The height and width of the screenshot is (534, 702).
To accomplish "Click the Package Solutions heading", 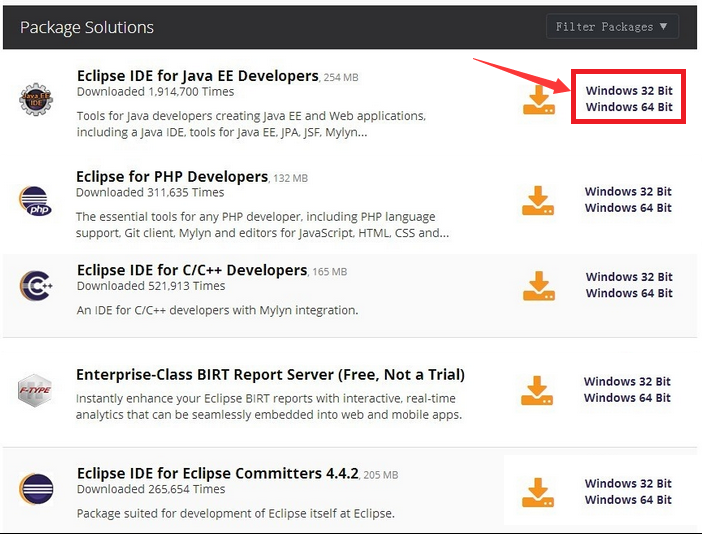I will click(87, 28).
